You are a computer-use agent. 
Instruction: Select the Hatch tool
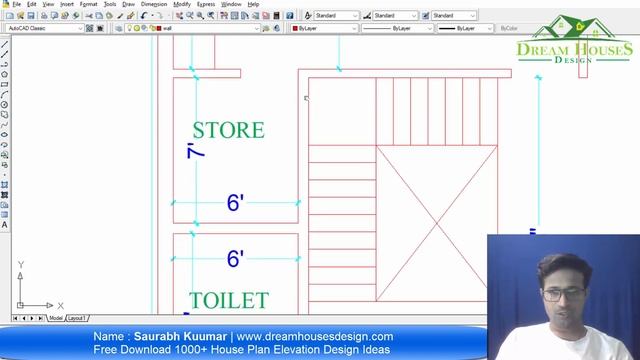[4, 185]
